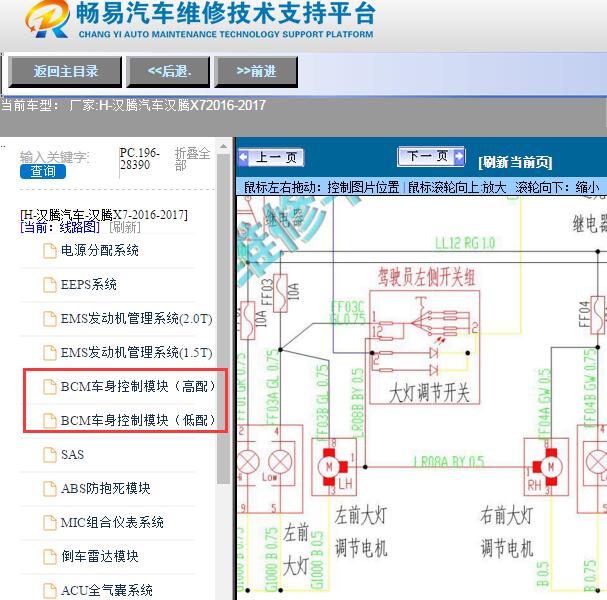607x600 pixels.
Task: Open the SAS tree item
Action: 72,454
